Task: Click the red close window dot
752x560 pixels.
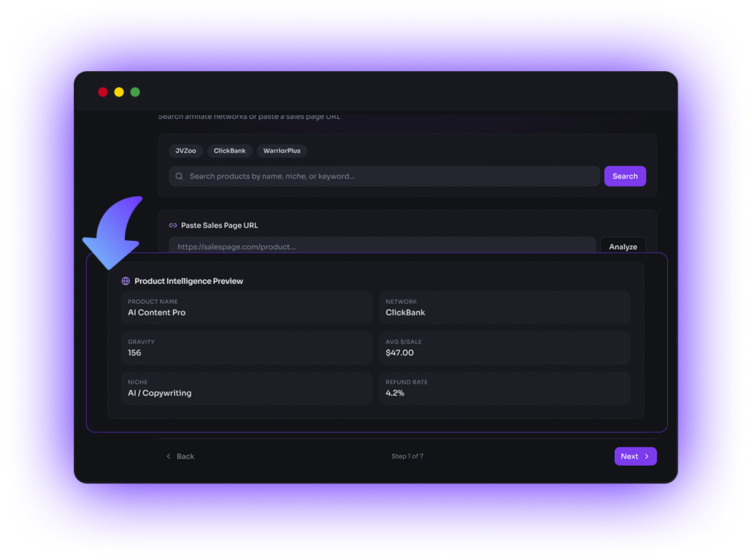Action: (x=103, y=92)
